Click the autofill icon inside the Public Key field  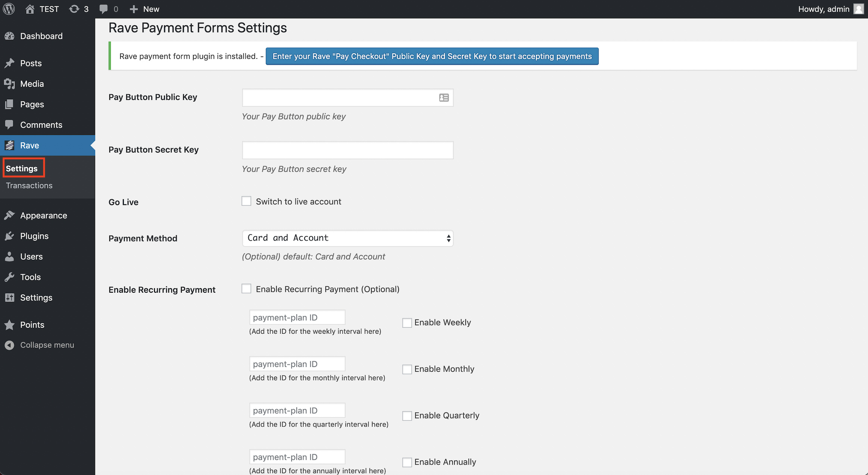tap(444, 98)
